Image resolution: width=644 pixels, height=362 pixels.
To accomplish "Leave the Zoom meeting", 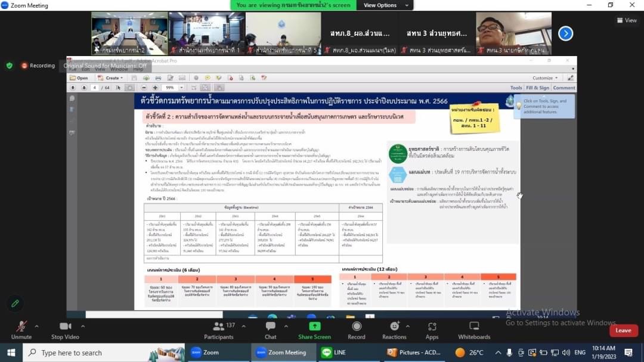I will click(x=623, y=330).
